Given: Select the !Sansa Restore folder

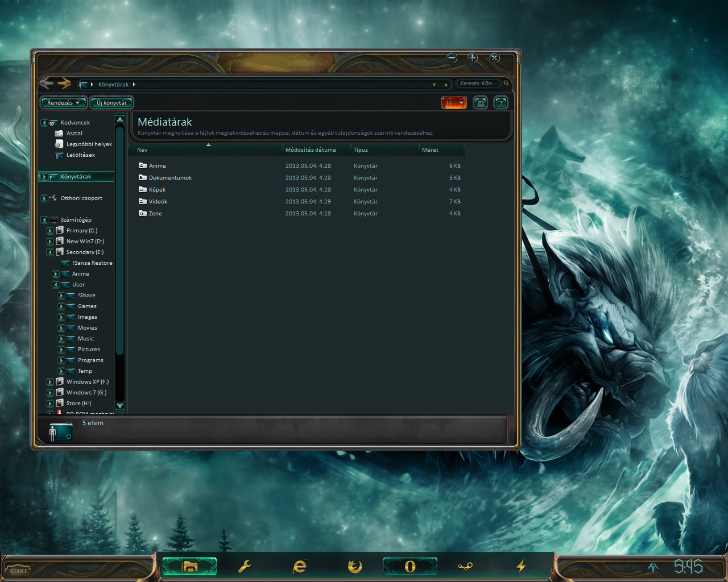Looking at the screenshot, I should coord(92,263).
